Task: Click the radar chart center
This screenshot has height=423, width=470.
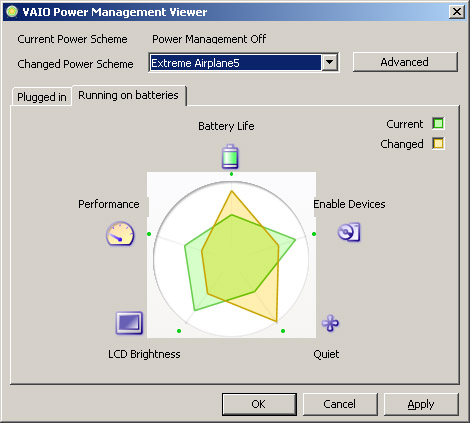Action: tap(231, 258)
